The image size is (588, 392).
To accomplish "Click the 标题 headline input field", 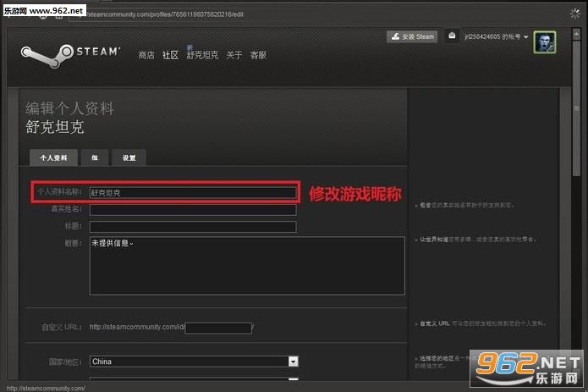I will (193, 227).
